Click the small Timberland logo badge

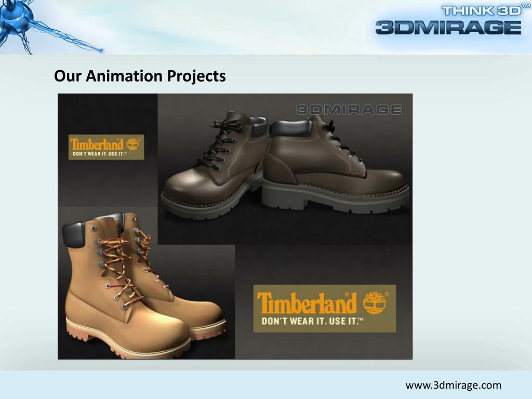pos(106,147)
